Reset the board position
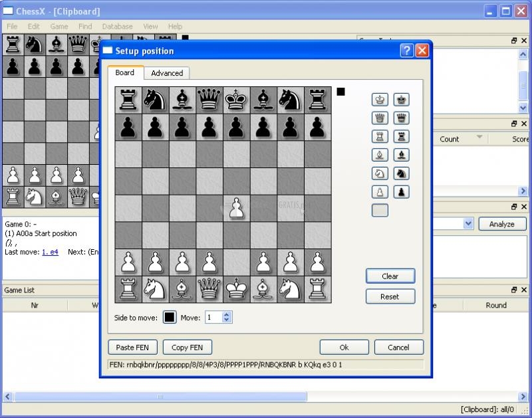This screenshot has height=418, width=532. click(390, 296)
